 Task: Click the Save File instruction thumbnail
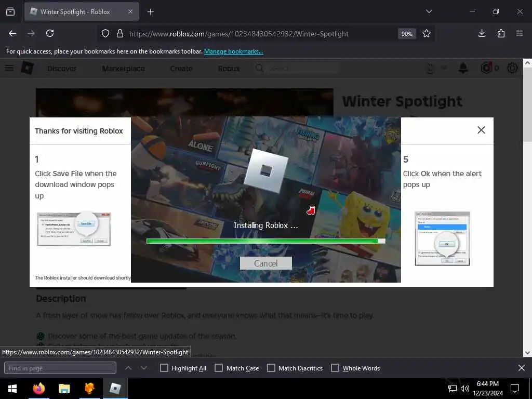[x=74, y=229]
